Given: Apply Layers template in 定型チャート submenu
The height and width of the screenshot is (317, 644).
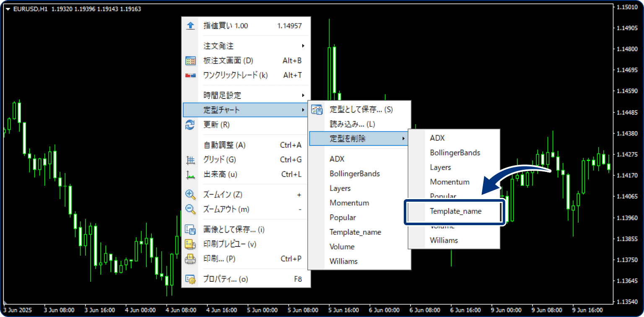Looking at the screenshot, I should click(x=359, y=188).
